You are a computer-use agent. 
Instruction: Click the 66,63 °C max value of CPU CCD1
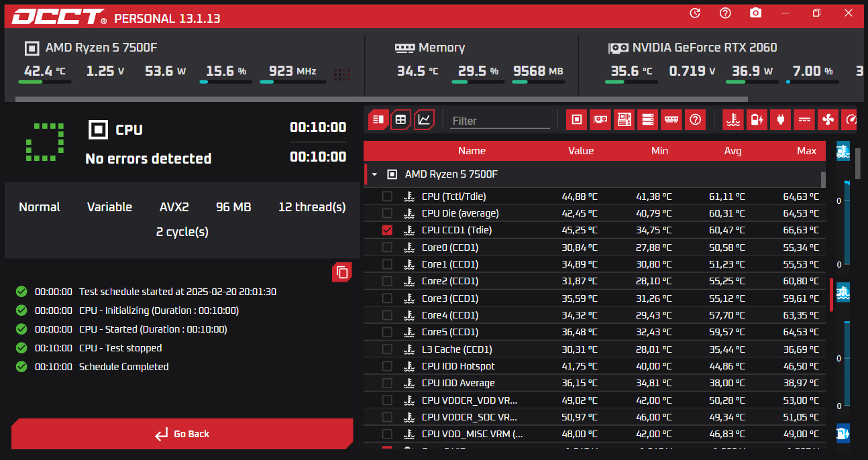[801, 230]
